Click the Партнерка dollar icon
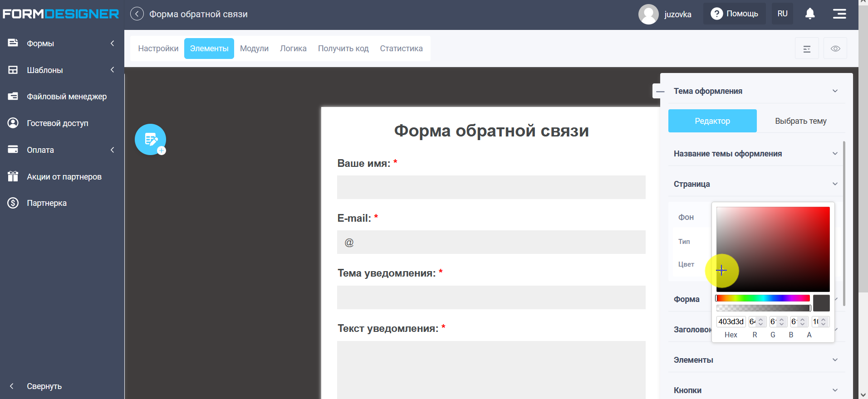 tap(13, 203)
